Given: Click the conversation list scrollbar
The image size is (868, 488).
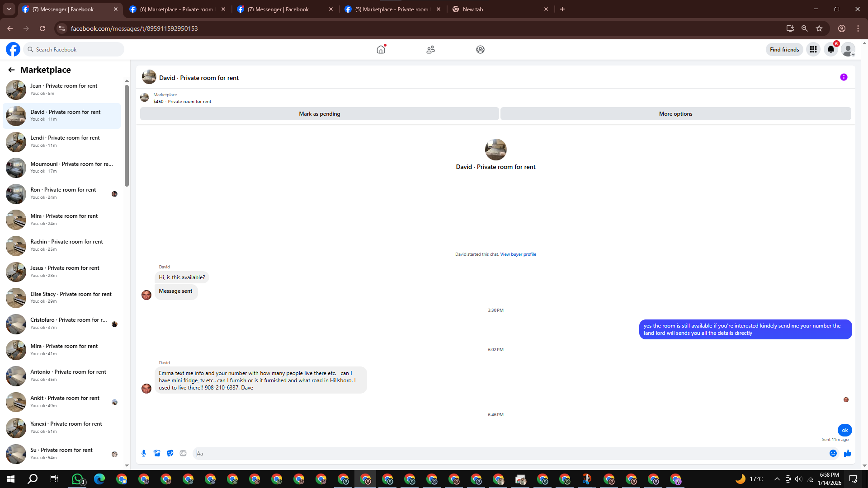Looking at the screenshot, I should (x=127, y=136).
